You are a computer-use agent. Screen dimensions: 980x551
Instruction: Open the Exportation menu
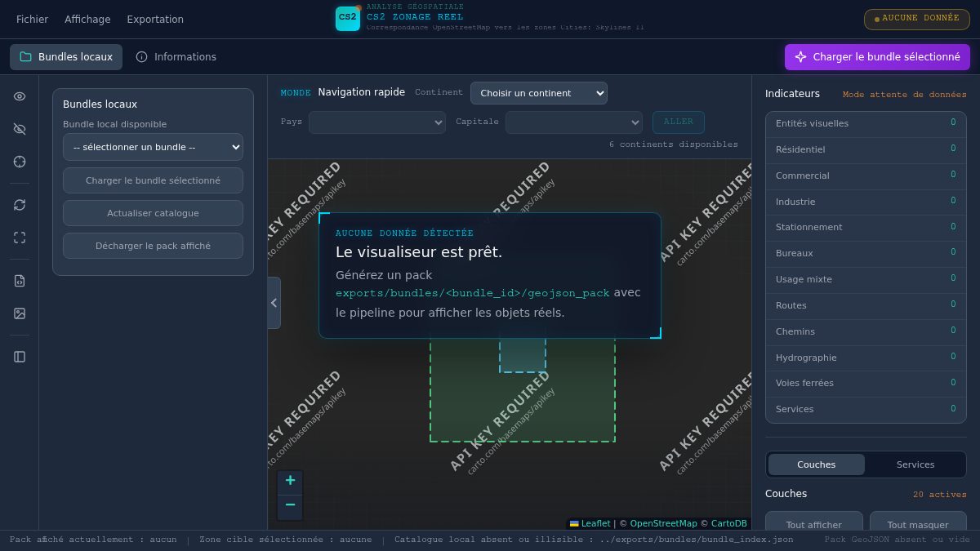click(x=155, y=20)
